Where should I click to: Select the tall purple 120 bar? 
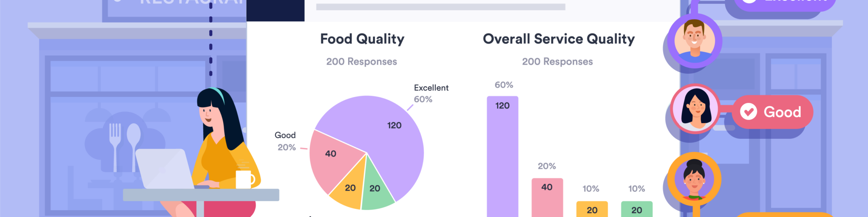pos(503,156)
